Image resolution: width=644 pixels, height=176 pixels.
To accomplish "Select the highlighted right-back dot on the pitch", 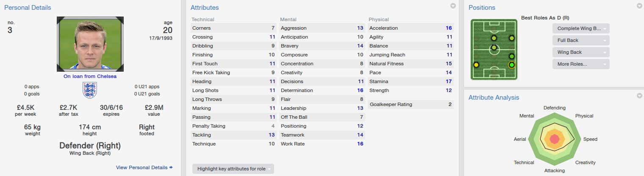I will (x=511, y=65).
